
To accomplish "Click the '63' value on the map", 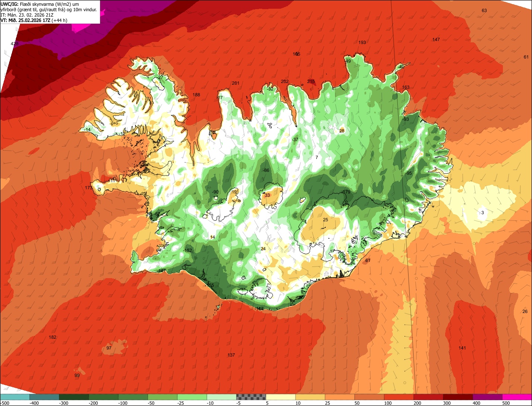I will tap(484, 10).
